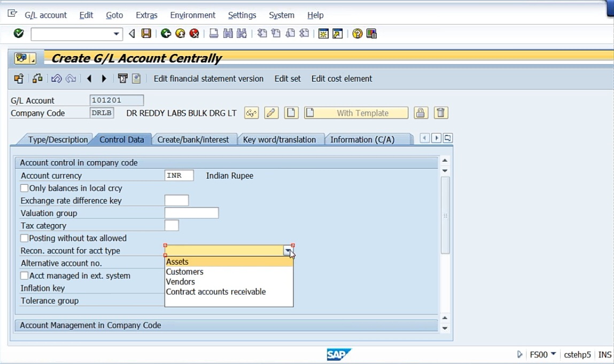
Task: Open the Key word/translation tab
Action: point(279,140)
